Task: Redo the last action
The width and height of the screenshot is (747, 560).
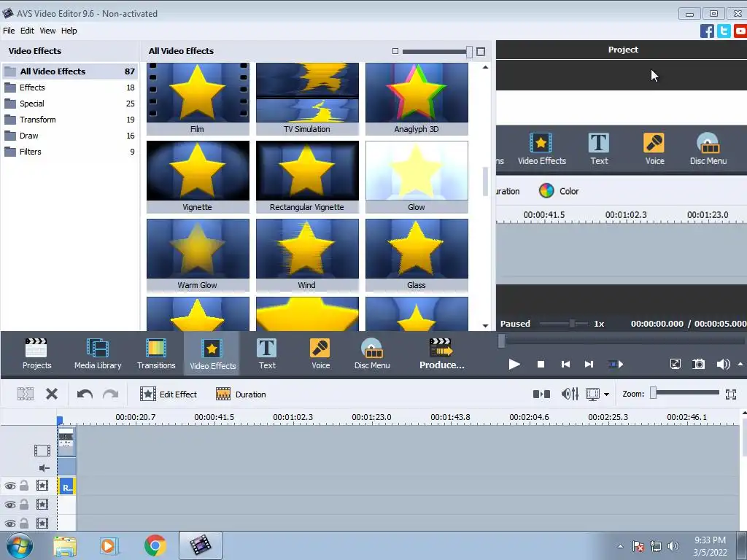Action: coord(111,394)
